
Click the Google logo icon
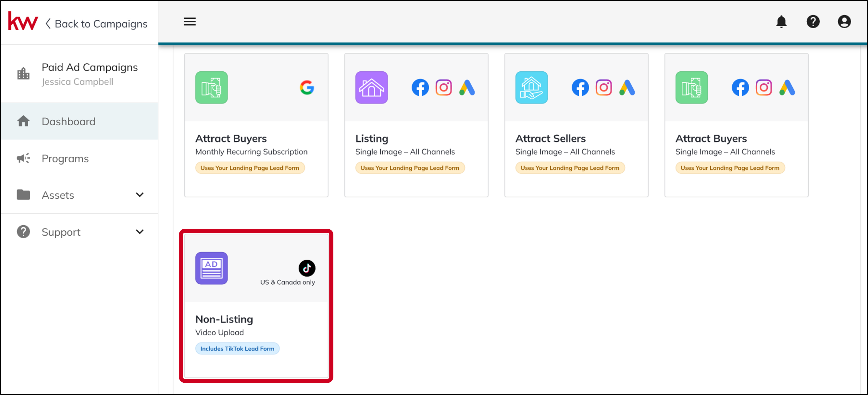tap(307, 88)
